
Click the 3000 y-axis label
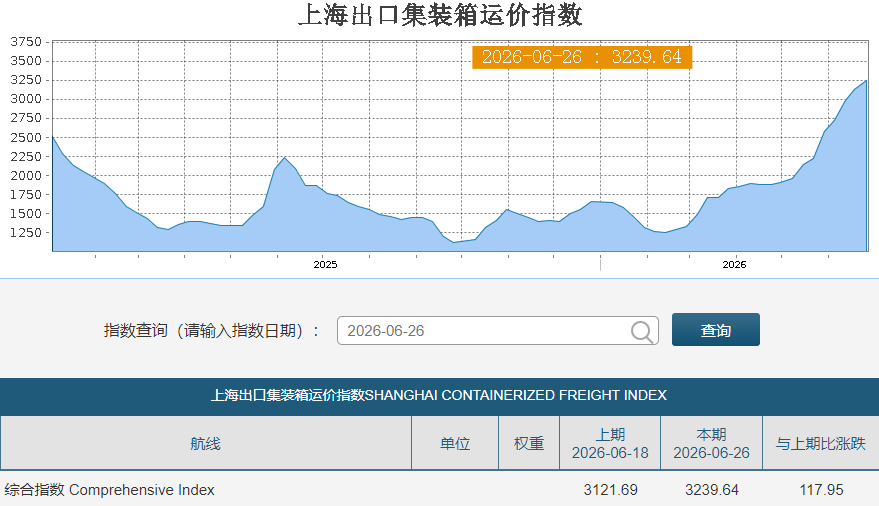[x=26, y=99]
